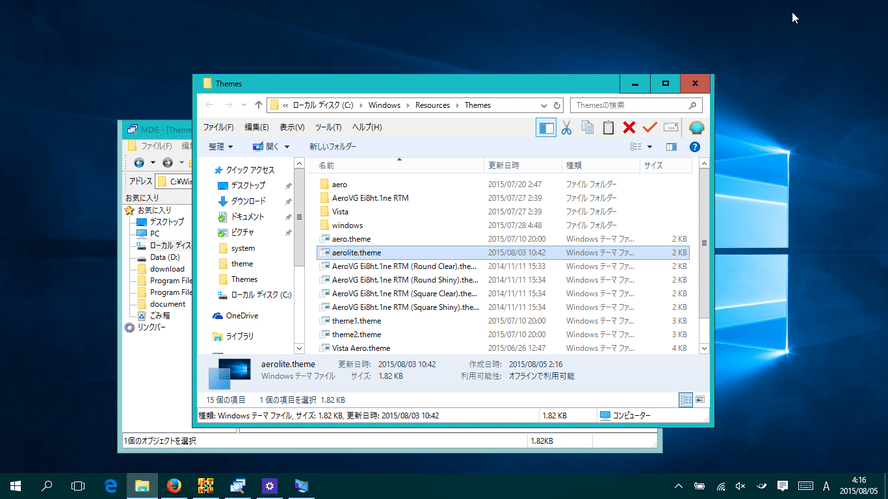Image resolution: width=888 pixels, height=499 pixels.
Task: Click the Classic Shell seashell icon
Action: coord(697,128)
